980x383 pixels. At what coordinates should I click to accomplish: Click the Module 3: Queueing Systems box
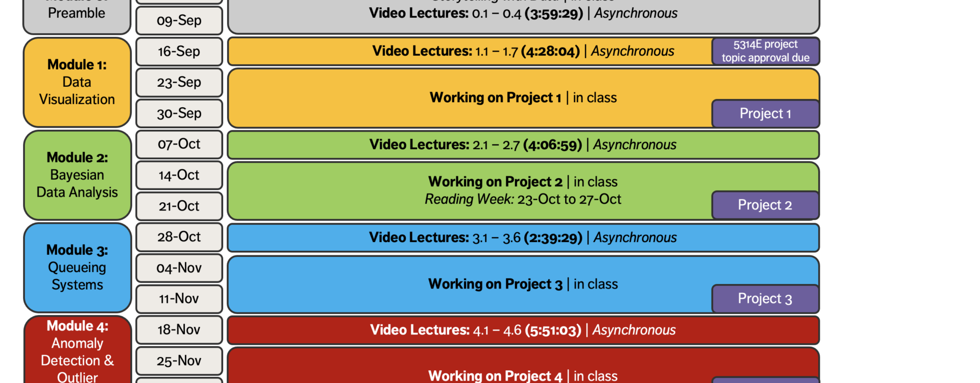click(x=77, y=268)
